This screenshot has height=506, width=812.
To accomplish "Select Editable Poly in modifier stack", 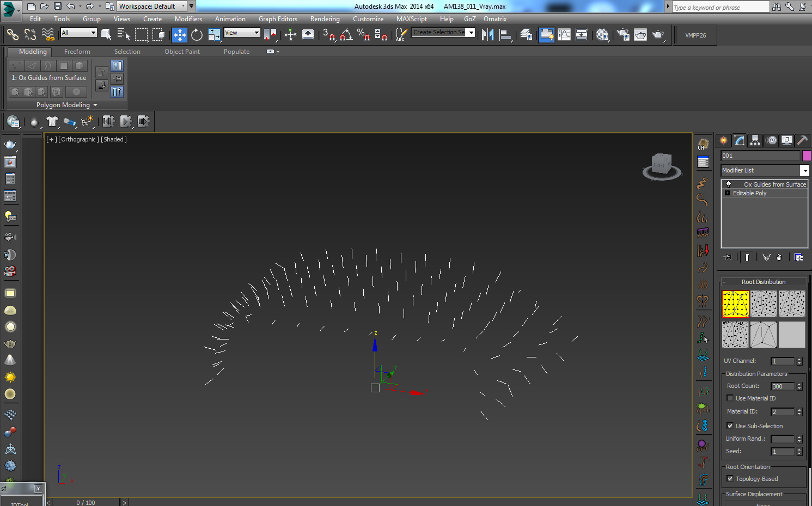I will [x=749, y=193].
